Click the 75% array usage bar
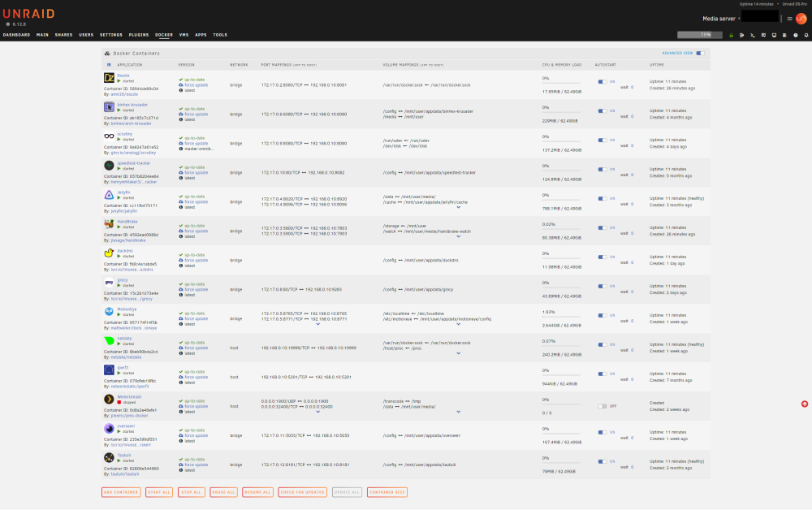Viewport: 812px width, 510px height. 700,35
